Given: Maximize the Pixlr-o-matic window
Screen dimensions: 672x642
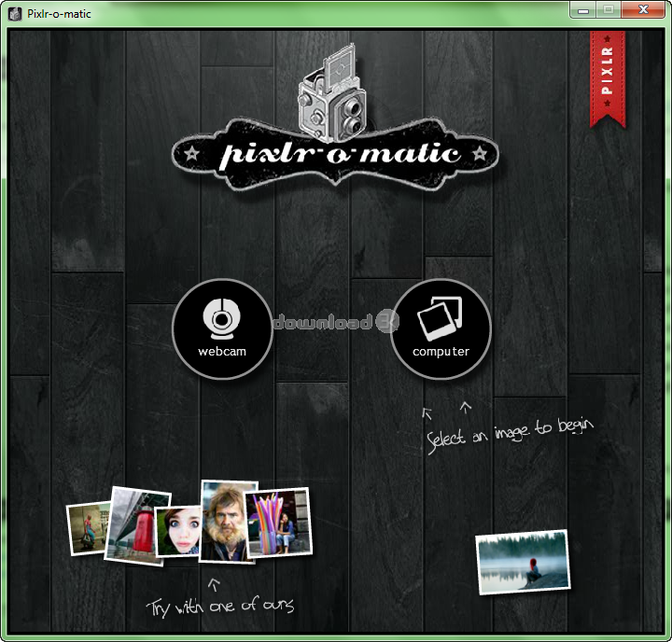Looking at the screenshot, I should 609,10.
